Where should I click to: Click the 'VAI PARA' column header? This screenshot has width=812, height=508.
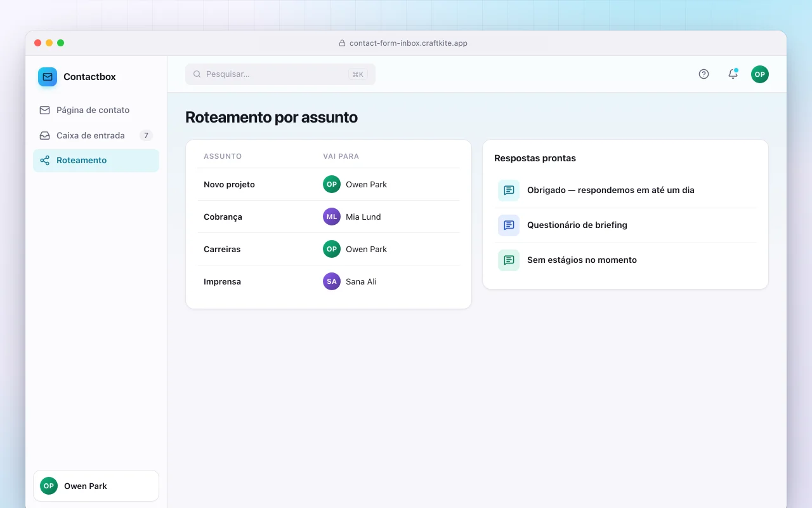click(341, 156)
